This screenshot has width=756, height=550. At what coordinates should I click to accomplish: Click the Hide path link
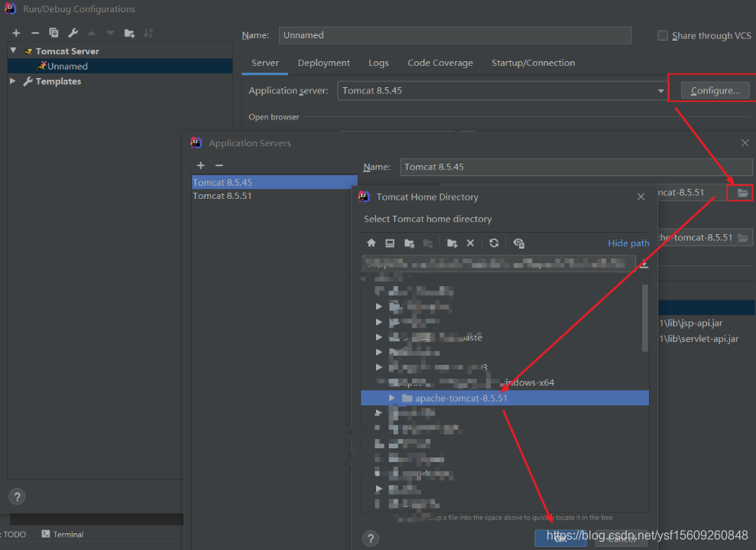[628, 243]
